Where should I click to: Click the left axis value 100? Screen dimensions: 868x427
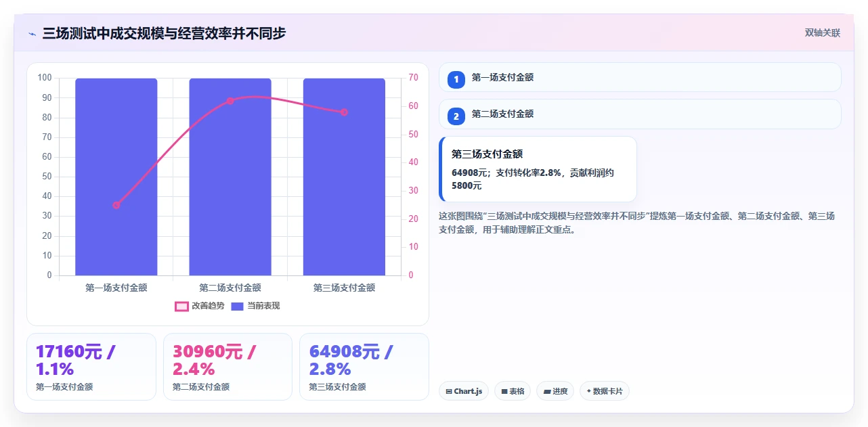pos(45,78)
